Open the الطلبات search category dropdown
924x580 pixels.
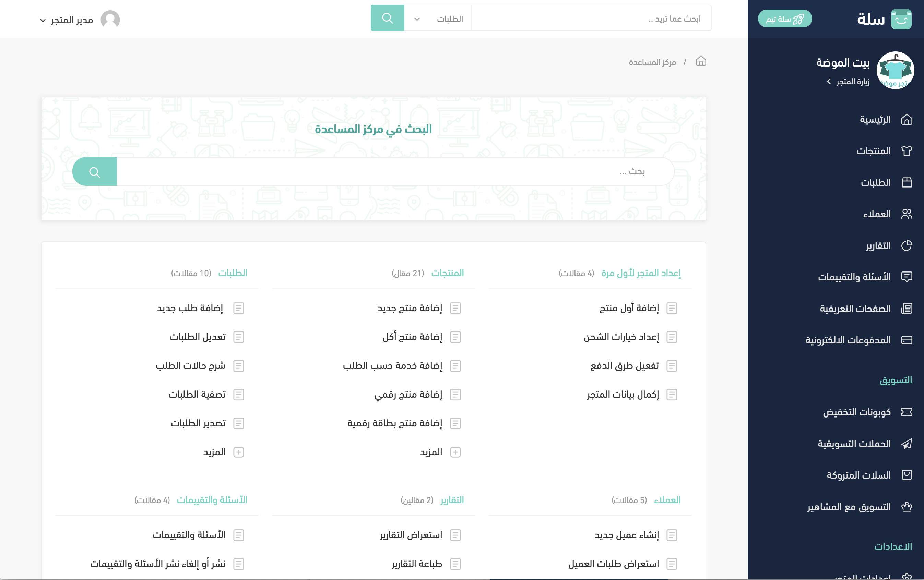coord(438,19)
